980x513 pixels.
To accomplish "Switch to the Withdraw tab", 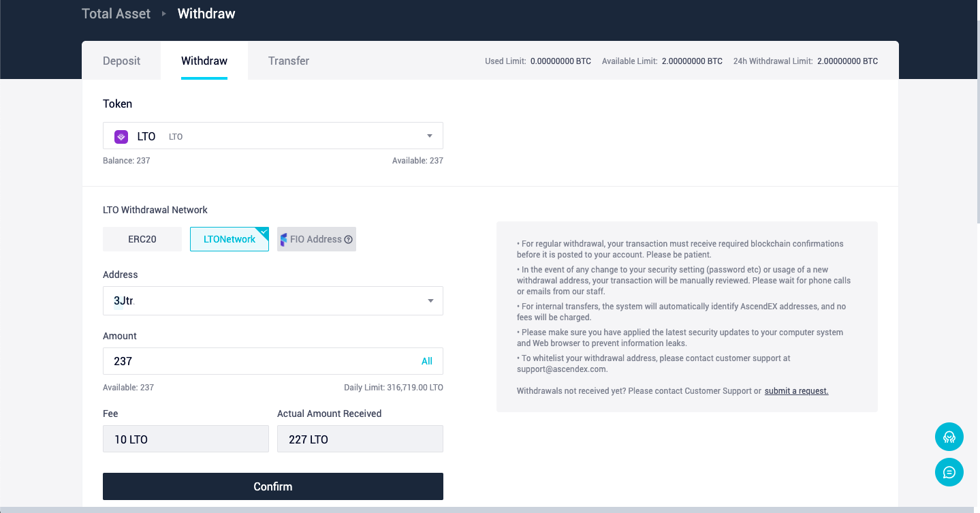I will click(204, 61).
